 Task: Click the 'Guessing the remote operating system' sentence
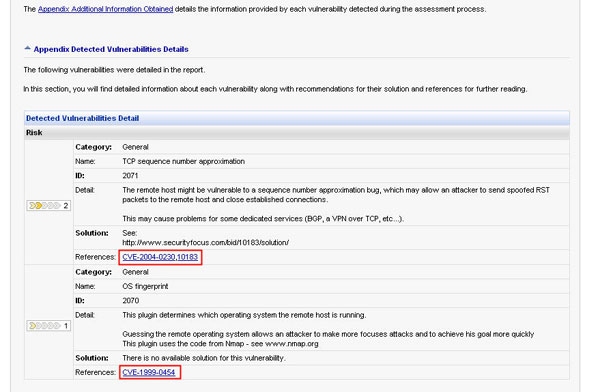pos(328,334)
